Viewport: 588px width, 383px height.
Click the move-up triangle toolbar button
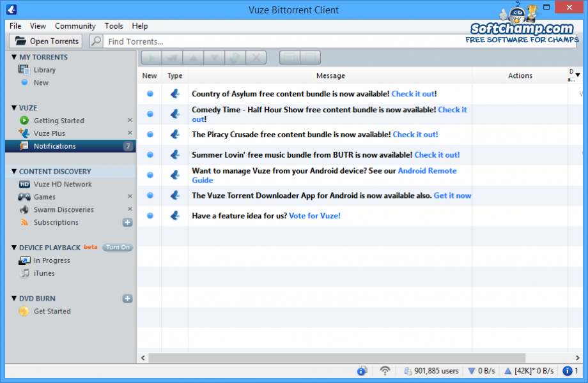tap(193, 57)
